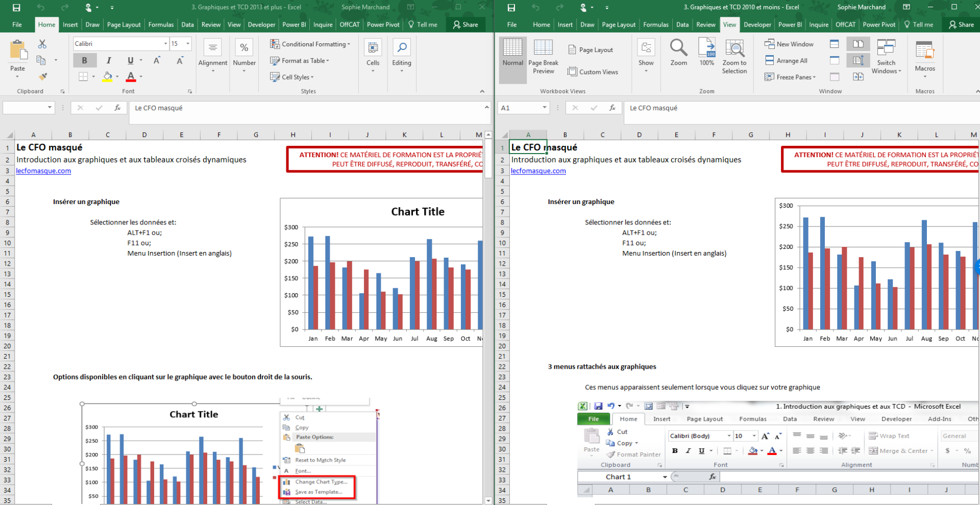Click the Name Box showing A1

click(523, 108)
